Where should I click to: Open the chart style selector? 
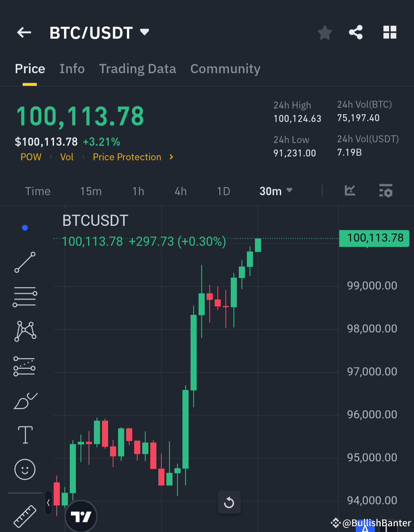[x=350, y=191]
